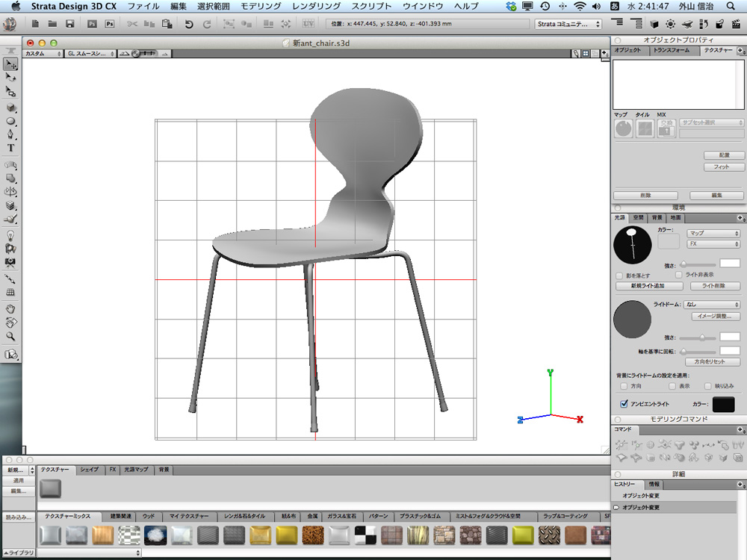Open the ライトドーム dropdown
Viewport: 747px width, 560px height.
tap(712, 305)
